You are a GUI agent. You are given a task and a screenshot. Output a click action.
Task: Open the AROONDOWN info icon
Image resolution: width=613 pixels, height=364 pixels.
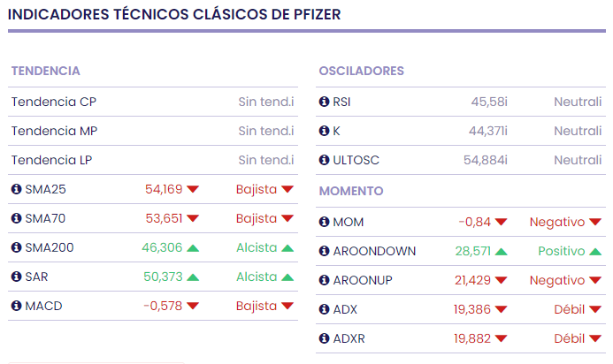tap(324, 251)
